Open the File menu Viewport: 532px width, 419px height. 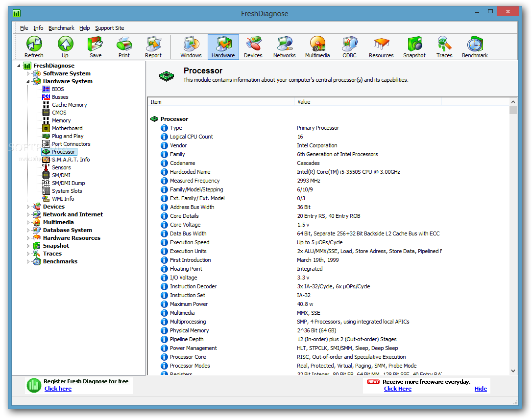pos(24,28)
